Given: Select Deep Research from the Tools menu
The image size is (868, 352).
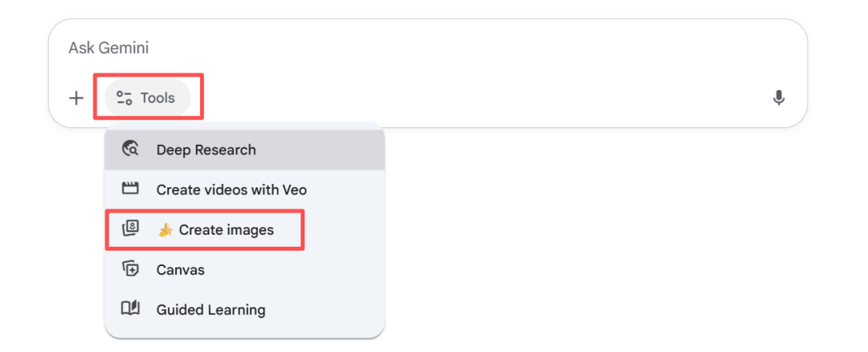Looking at the screenshot, I should (x=206, y=149).
